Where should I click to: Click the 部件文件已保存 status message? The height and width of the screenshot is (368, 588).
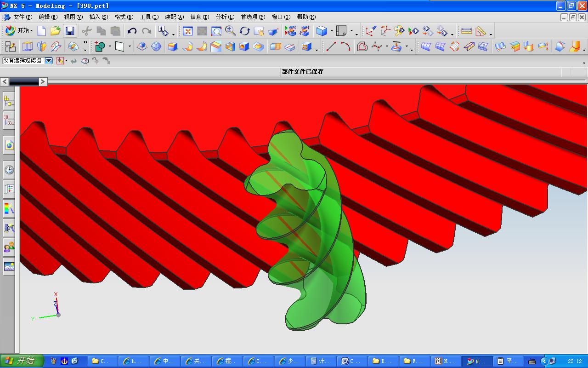[303, 71]
